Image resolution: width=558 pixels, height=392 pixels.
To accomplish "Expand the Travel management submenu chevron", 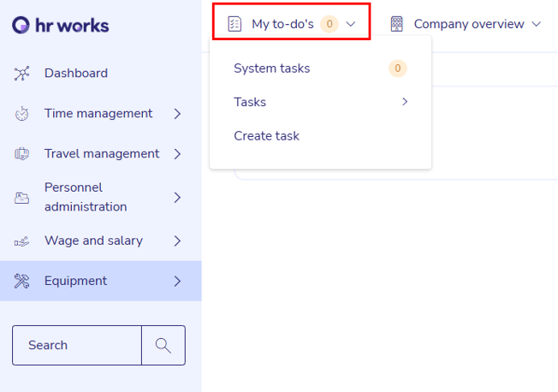I will coord(177,154).
